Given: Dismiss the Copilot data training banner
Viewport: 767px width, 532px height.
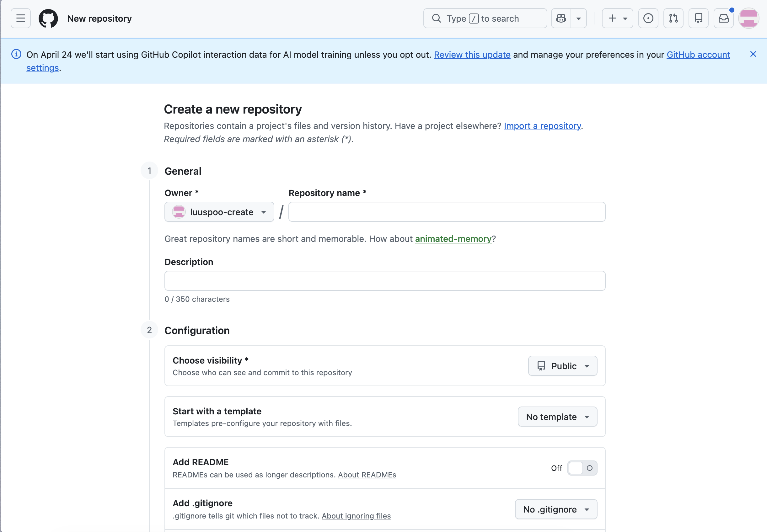Looking at the screenshot, I should tap(753, 54).
